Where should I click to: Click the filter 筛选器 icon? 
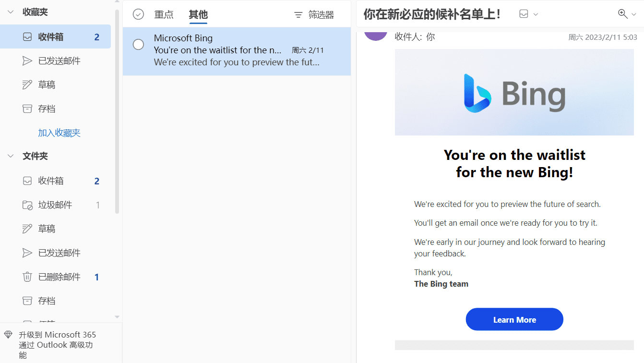tap(298, 15)
